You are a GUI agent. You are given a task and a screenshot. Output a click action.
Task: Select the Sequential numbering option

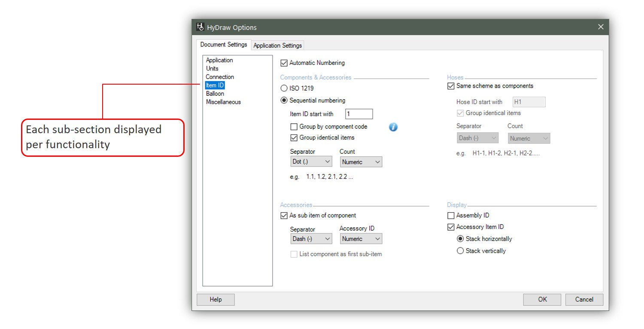coord(284,101)
